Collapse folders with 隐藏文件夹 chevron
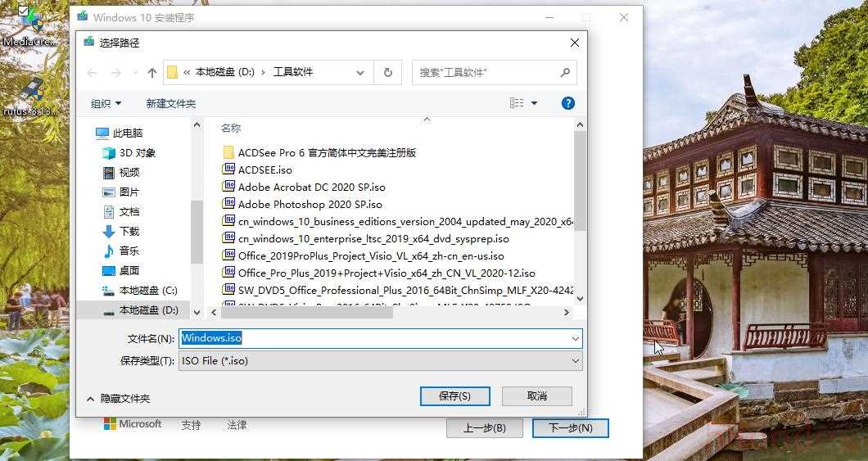 [x=90, y=399]
